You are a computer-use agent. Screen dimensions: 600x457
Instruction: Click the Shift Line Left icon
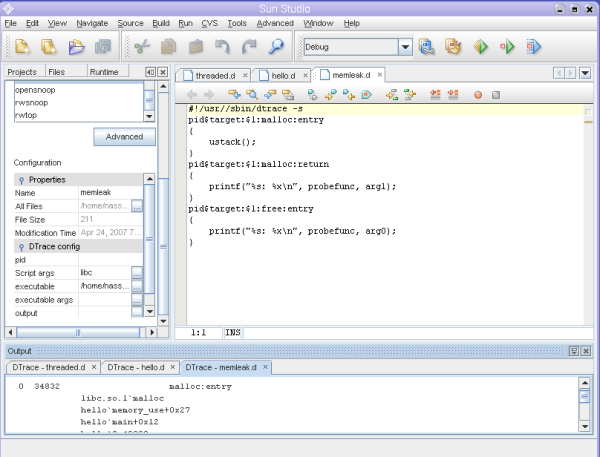[435, 95]
